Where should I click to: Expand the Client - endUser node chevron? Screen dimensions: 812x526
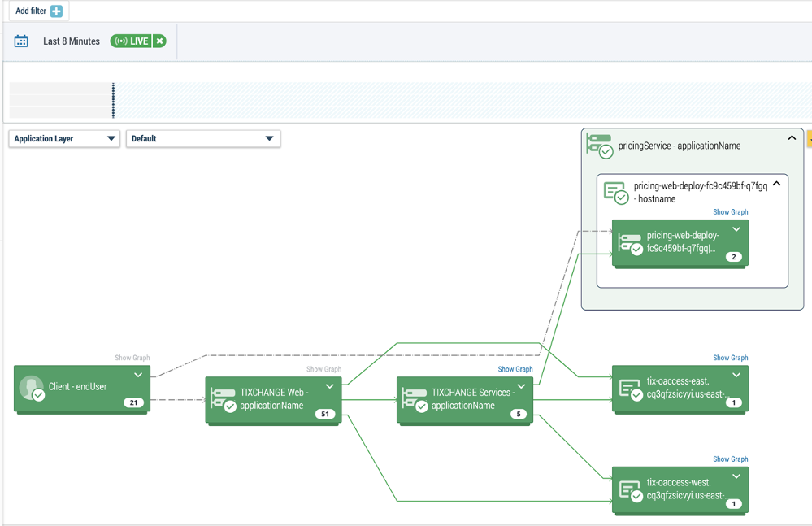[x=138, y=375]
